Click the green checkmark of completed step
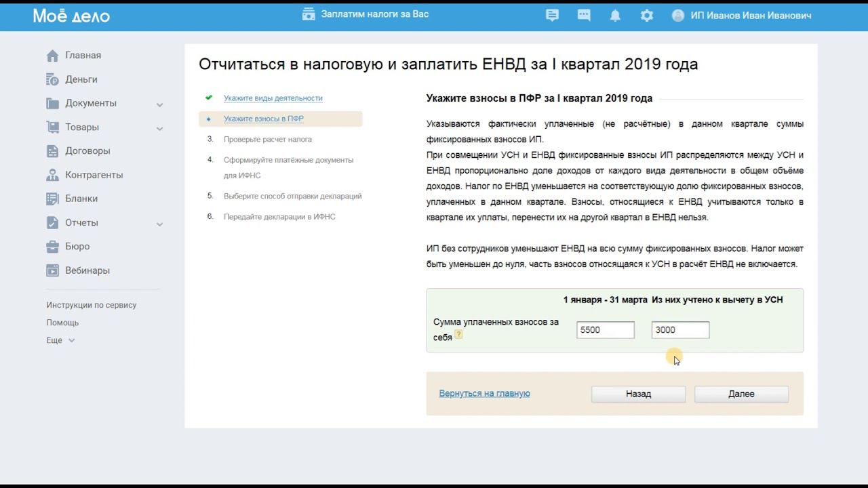Viewport: 868px width, 488px height. tap(209, 98)
